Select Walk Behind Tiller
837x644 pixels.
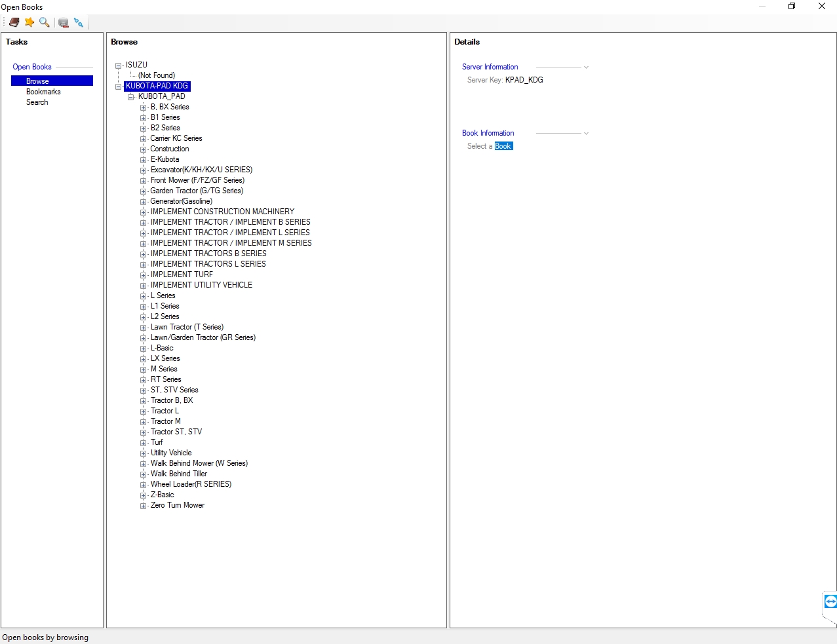[x=179, y=474]
